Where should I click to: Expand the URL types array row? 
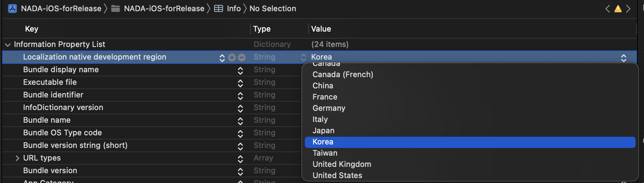(17, 158)
